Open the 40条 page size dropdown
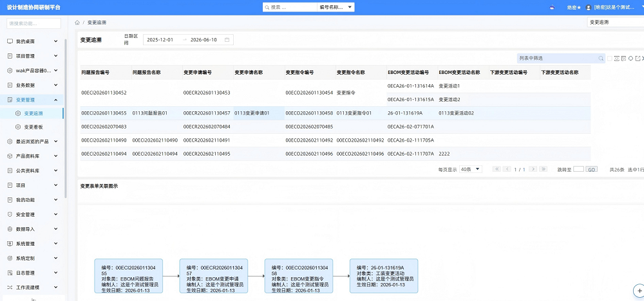The image size is (644, 301). pyautogui.click(x=471, y=169)
